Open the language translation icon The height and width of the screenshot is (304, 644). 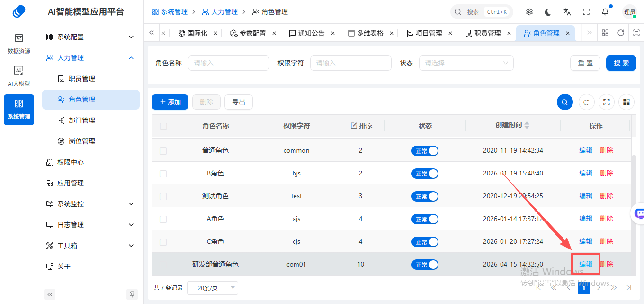click(567, 12)
